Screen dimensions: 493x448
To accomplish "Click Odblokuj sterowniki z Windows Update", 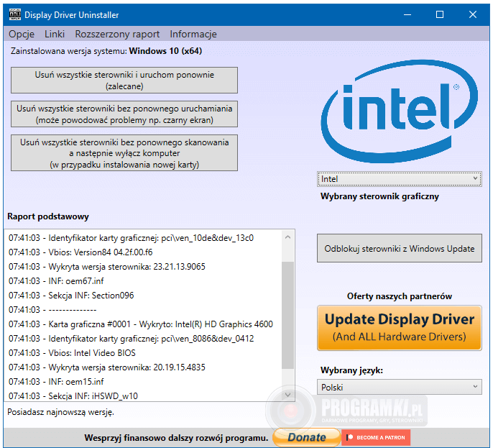I will (400, 248).
